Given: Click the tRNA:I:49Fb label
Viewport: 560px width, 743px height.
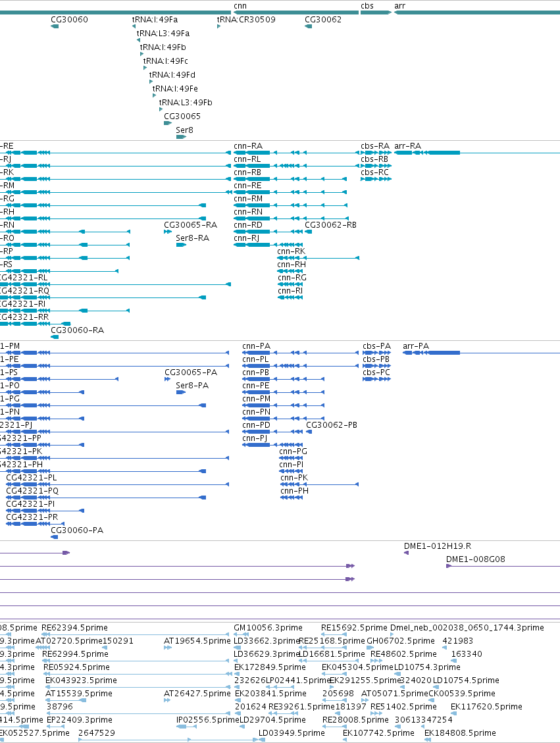Looking at the screenshot, I should tap(163, 47).
